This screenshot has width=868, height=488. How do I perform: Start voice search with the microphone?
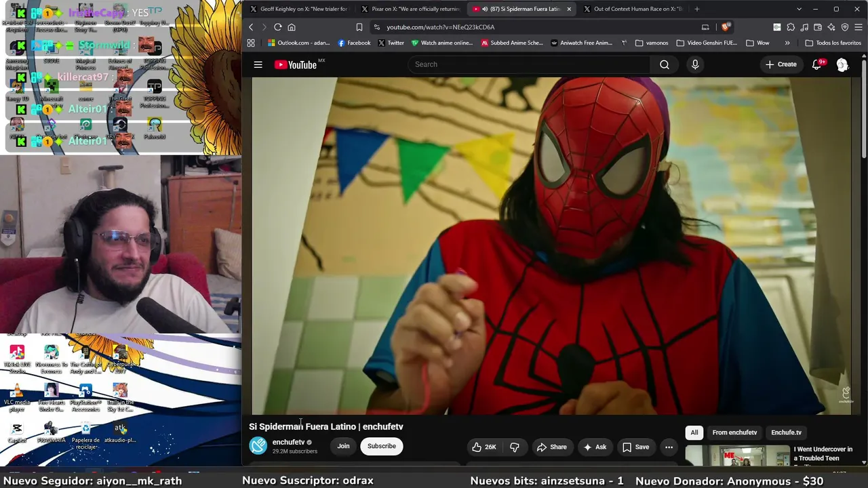pos(695,64)
